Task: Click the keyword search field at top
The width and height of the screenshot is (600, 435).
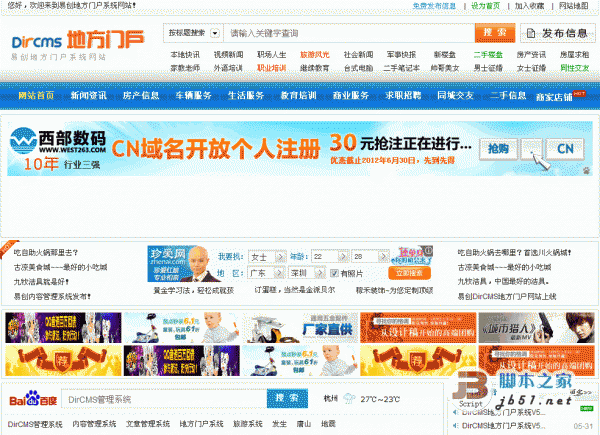Action: [x=349, y=33]
